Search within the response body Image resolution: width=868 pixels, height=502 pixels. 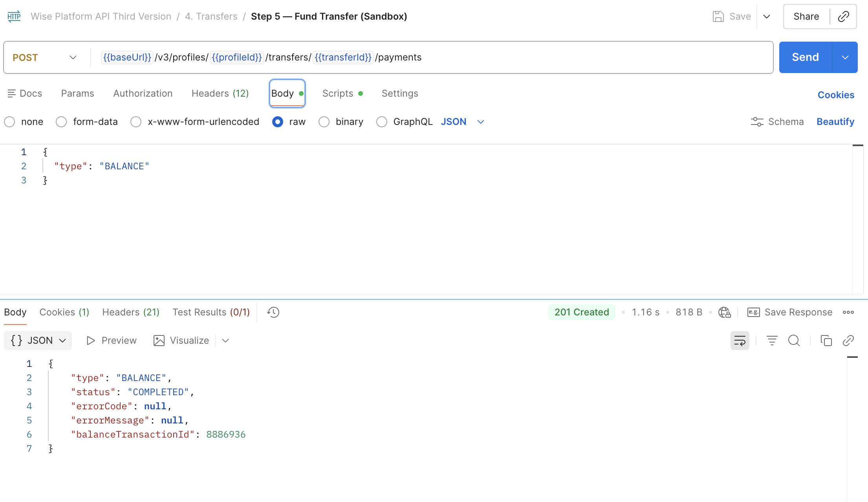[x=794, y=341]
